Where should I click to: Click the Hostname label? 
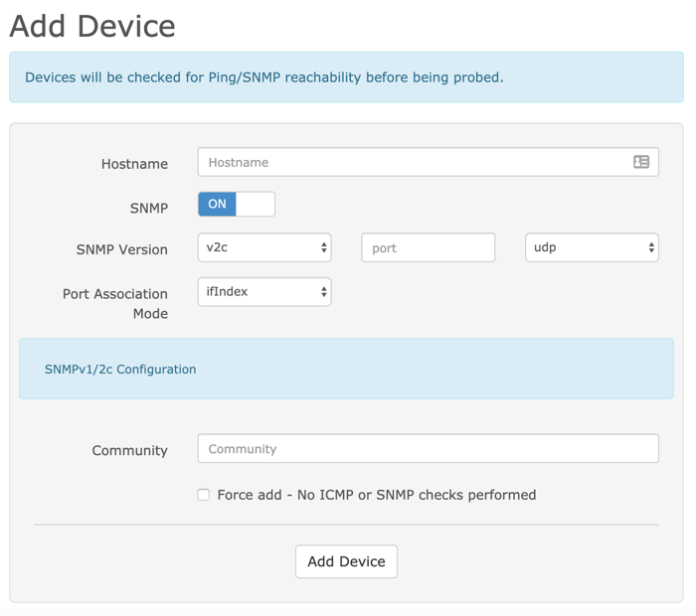pos(134,164)
